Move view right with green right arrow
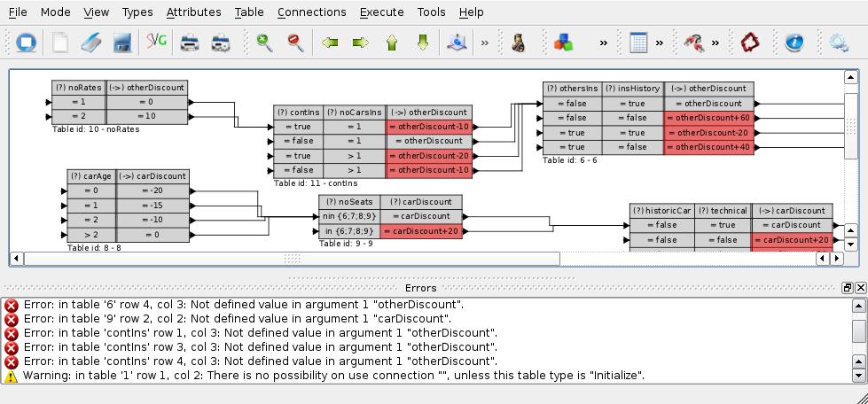 (x=360, y=43)
